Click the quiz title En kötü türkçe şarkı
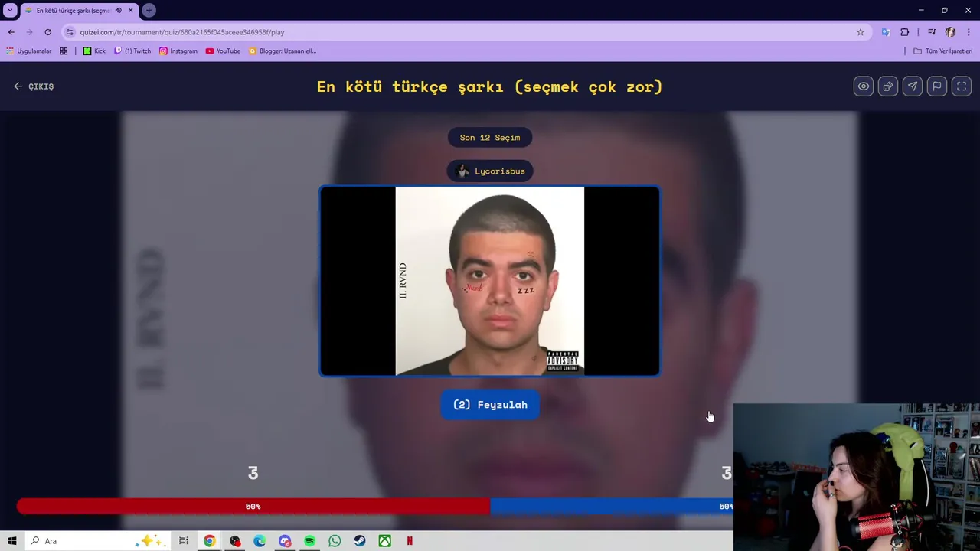Viewport: 980px width, 551px height. point(490,86)
